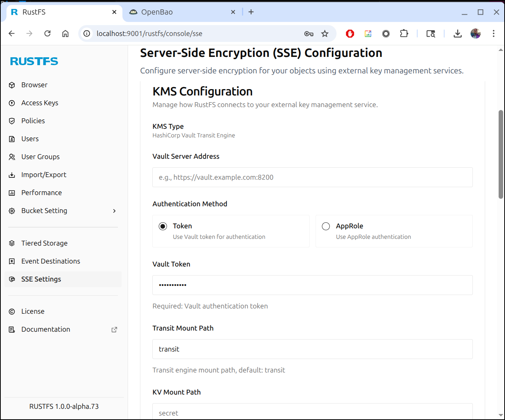Click the Transit Mount Path input
Screen dimensions: 505x420
tap(312, 349)
